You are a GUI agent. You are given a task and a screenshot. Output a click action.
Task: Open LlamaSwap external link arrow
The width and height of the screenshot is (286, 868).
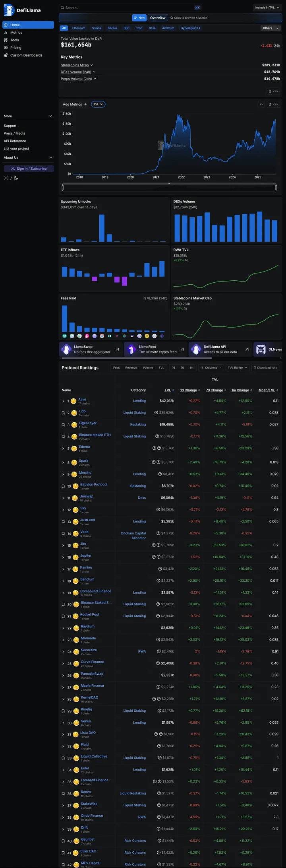pyautogui.click(x=117, y=349)
